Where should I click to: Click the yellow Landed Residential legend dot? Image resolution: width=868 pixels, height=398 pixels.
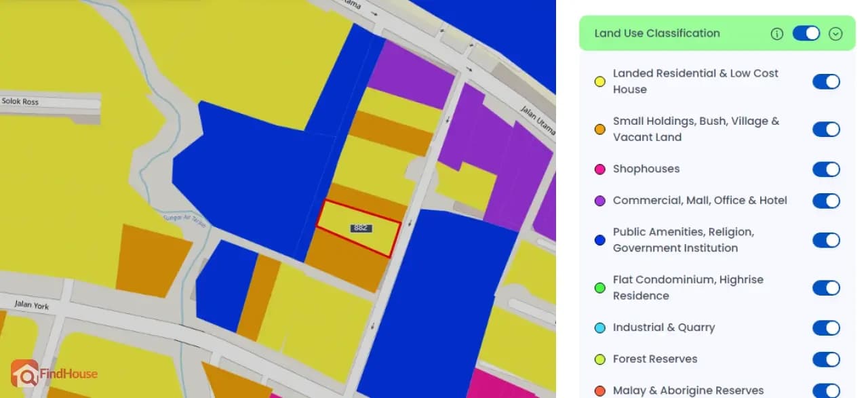point(599,81)
